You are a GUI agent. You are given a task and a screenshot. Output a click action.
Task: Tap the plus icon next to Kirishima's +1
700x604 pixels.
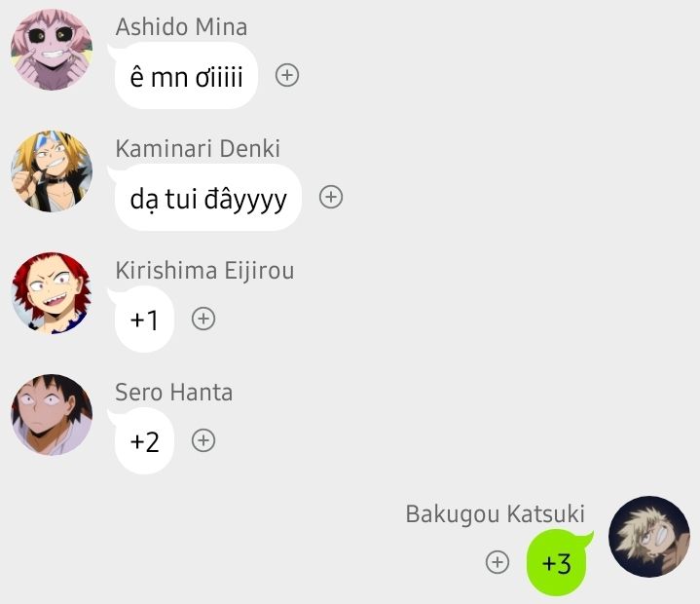(203, 319)
